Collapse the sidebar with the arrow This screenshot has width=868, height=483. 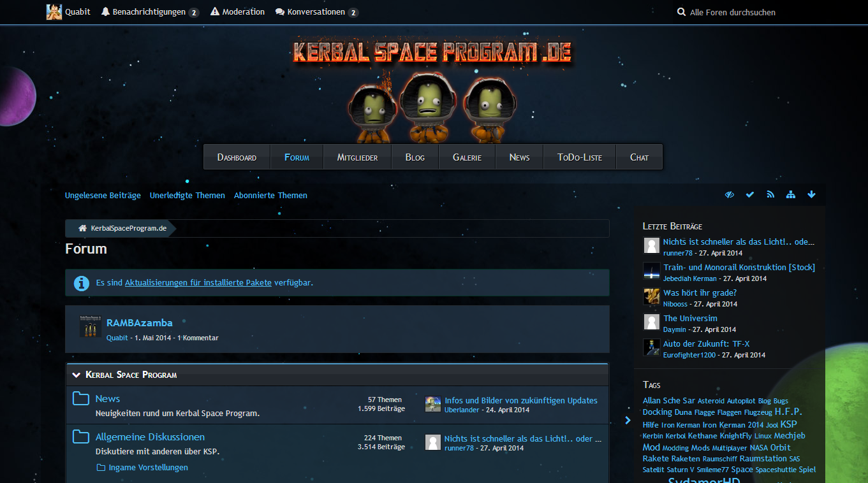click(628, 420)
